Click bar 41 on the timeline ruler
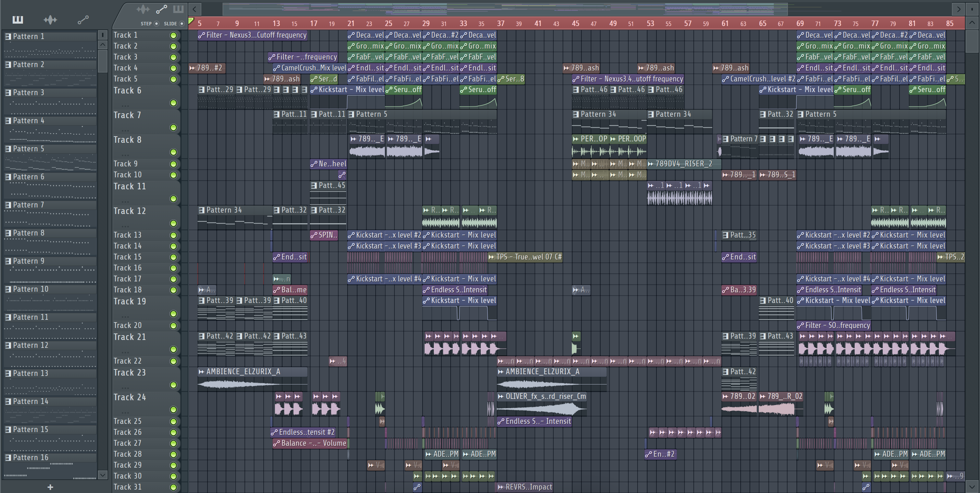The height and width of the screenshot is (493, 980). point(538,24)
